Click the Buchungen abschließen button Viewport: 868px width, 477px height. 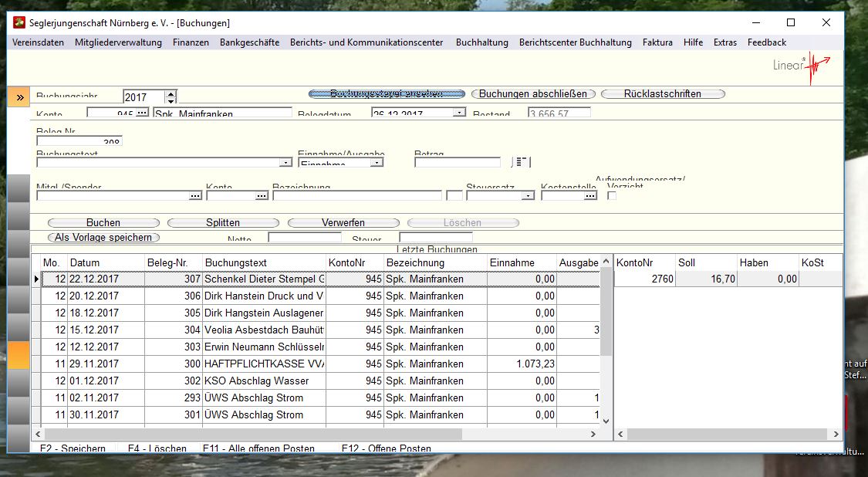(533, 94)
